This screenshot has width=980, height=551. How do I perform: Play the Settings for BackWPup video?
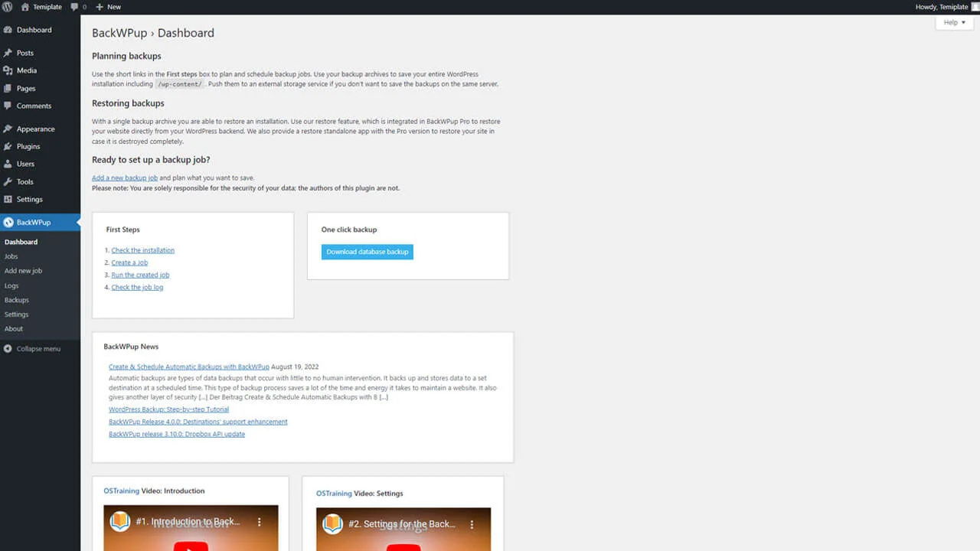tap(403, 546)
